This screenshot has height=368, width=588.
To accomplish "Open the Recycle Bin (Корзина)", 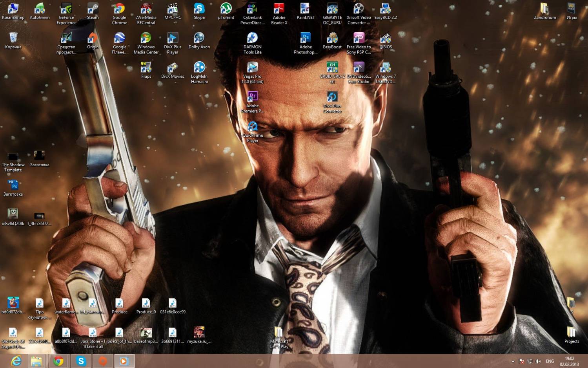I will click(x=13, y=41).
